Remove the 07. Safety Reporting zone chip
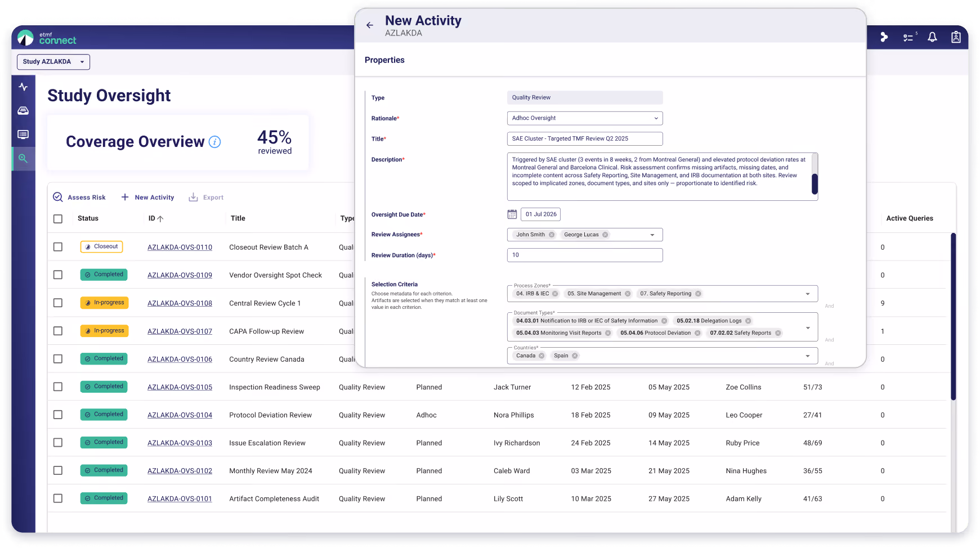 tap(698, 294)
